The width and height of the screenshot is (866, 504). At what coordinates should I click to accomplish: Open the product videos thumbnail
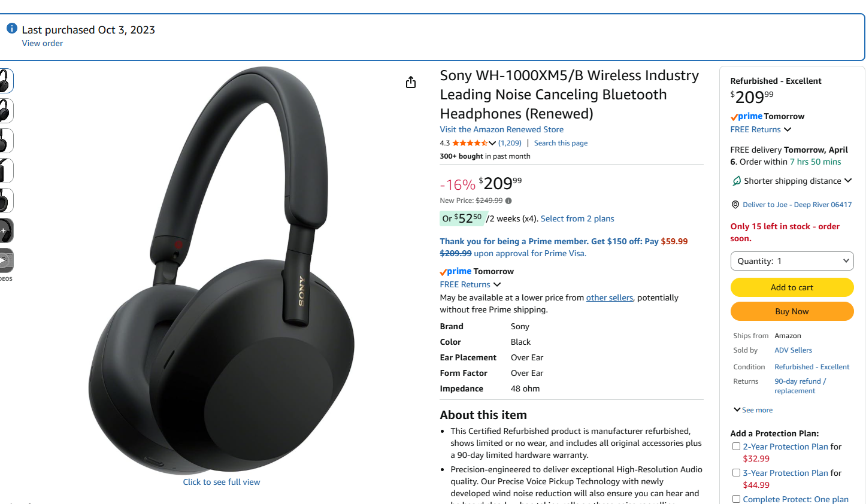[x=5, y=260]
